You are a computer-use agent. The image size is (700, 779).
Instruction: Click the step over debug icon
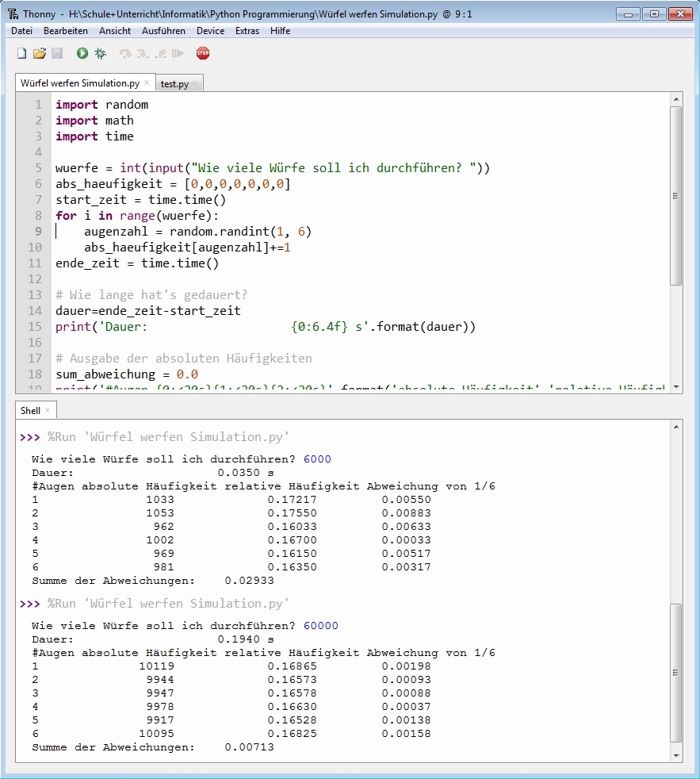point(125,54)
